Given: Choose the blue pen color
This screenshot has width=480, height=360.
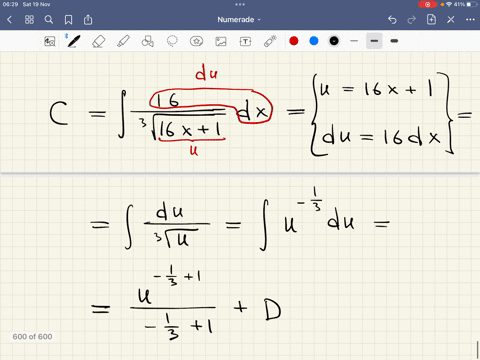Looking at the screenshot, I should coord(314,41).
